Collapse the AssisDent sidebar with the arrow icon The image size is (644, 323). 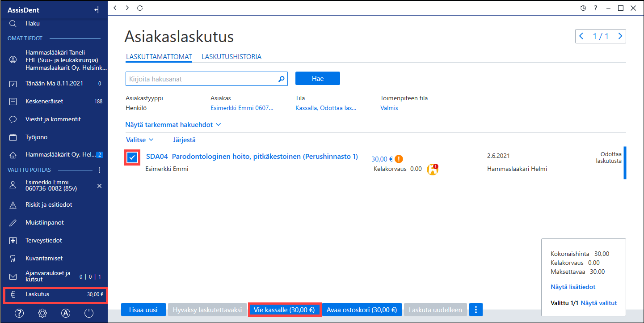97,9
